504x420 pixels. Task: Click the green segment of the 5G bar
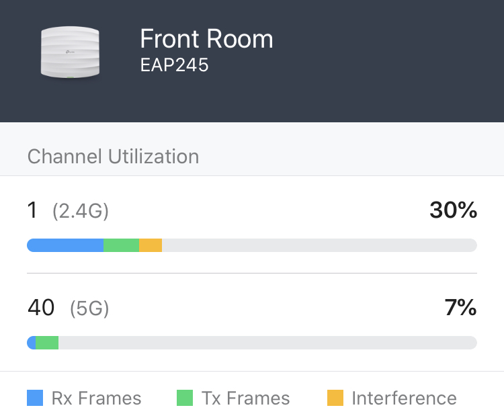point(47,343)
